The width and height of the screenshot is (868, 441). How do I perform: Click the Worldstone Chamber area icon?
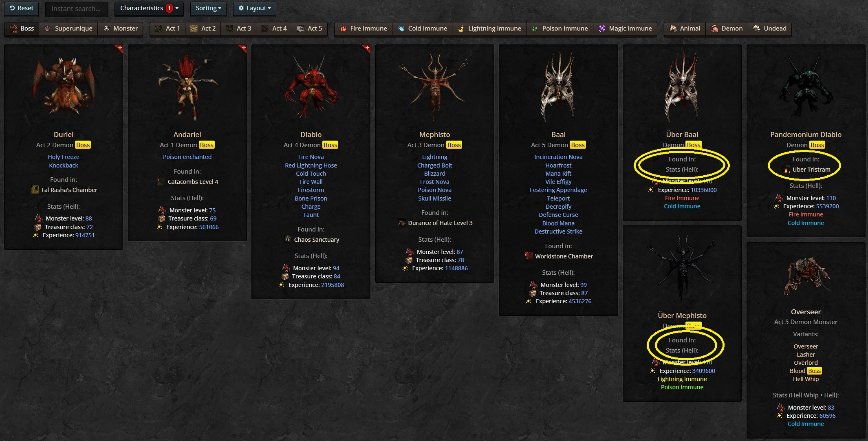coord(529,256)
